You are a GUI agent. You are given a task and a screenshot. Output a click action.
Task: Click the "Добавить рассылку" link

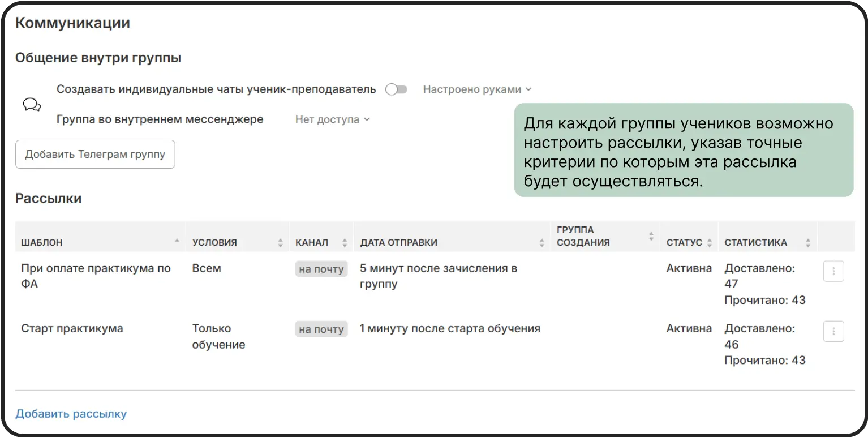coord(71,414)
